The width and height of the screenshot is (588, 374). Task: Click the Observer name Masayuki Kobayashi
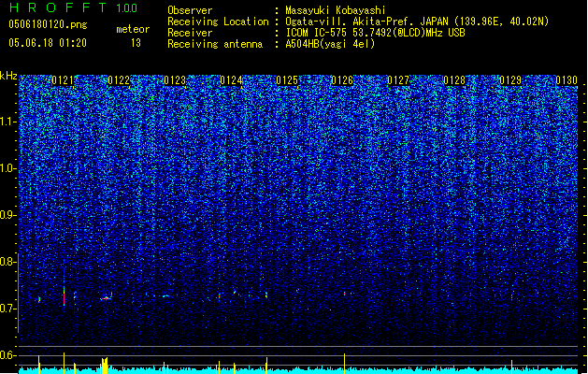click(x=336, y=10)
